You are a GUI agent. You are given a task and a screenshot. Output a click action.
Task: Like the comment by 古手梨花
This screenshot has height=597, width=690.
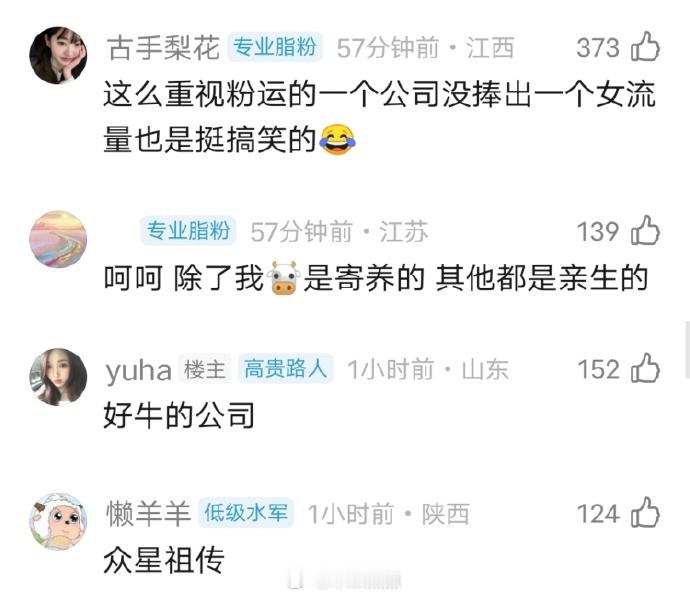[645, 47]
